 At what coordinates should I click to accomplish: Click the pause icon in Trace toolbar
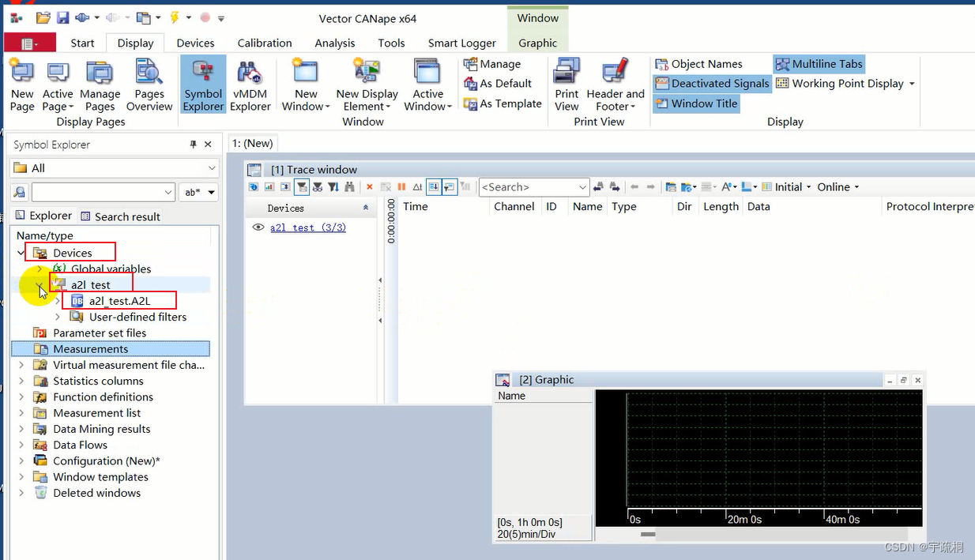coord(401,187)
